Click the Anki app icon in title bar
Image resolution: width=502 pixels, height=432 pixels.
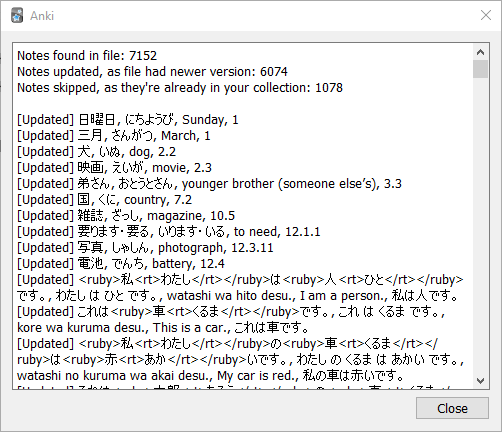click(17, 16)
